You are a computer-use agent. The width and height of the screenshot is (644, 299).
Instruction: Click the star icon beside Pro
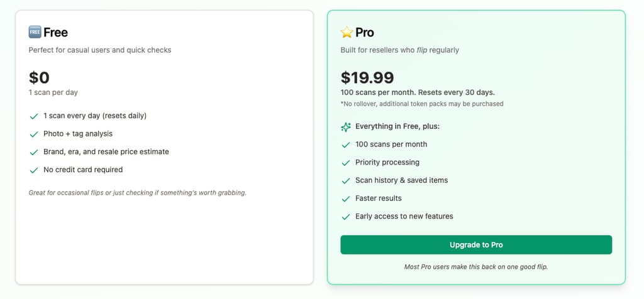(x=347, y=32)
